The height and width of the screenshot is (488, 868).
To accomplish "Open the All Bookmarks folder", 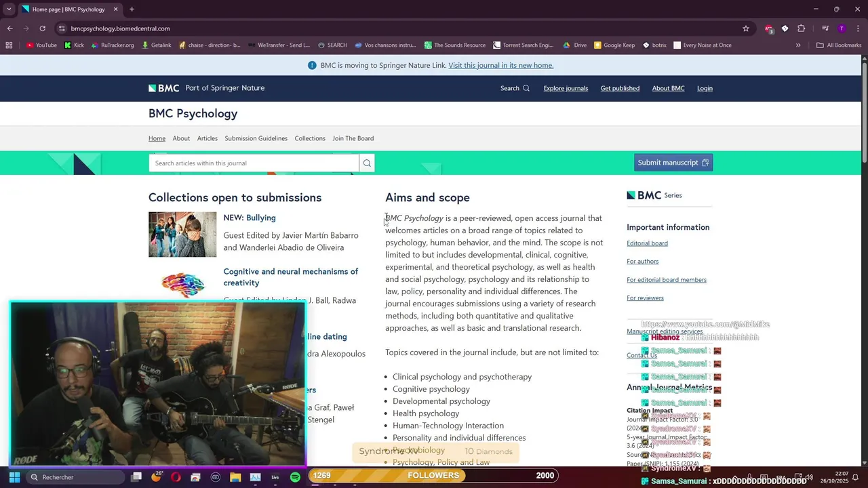I will (x=839, y=45).
